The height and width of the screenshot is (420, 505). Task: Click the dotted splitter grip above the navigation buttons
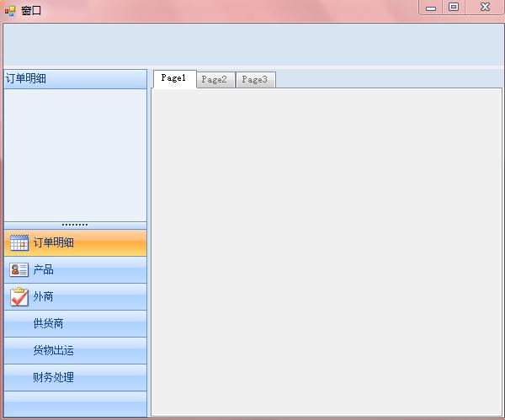75,225
